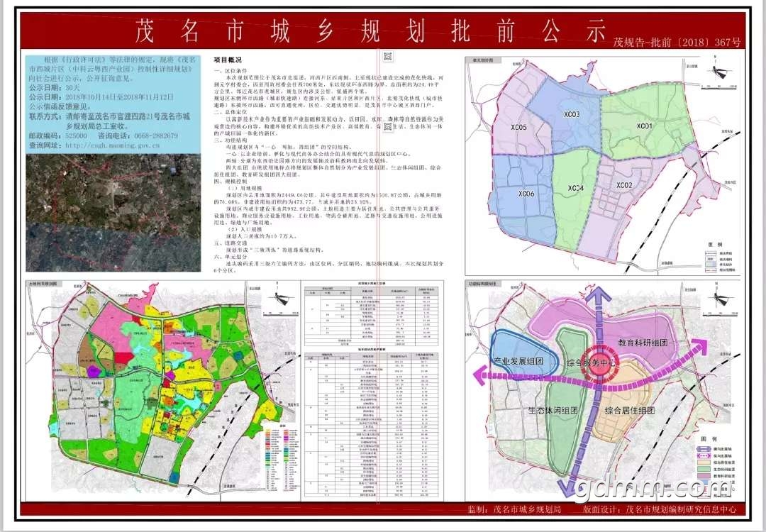
Task: Click the red 综合服务中心 circle marker
Action: [x=599, y=365]
